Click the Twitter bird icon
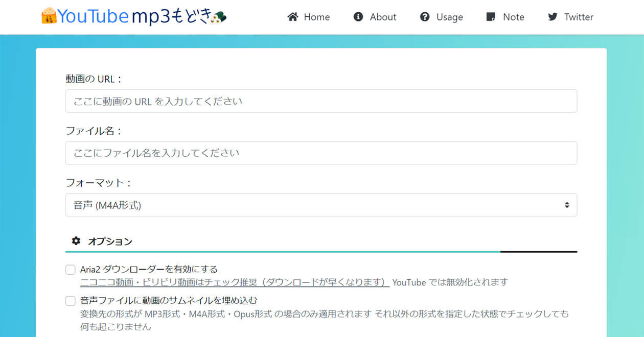644x337 pixels. (553, 17)
